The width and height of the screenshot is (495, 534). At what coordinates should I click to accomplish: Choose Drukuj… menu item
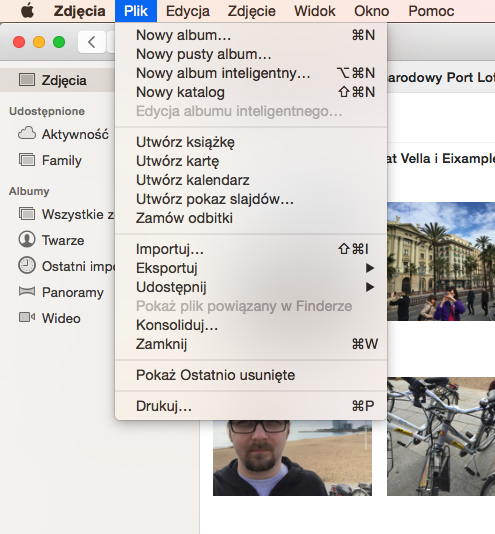click(251, 406)
